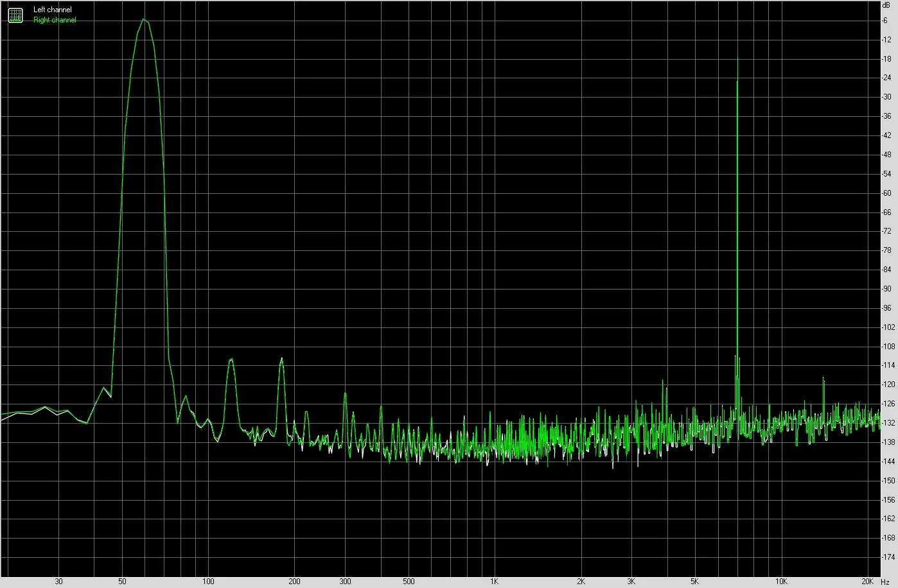The height and width of the screenshot is (588, 898).
Task: Click the "2K" frequency axis label
Action: 581,582
